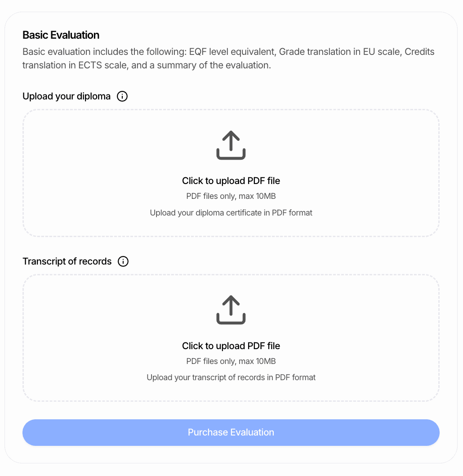Click the info icon beside Transcript of records
Viewport: 463px width, 476px height.
(123, 261)
